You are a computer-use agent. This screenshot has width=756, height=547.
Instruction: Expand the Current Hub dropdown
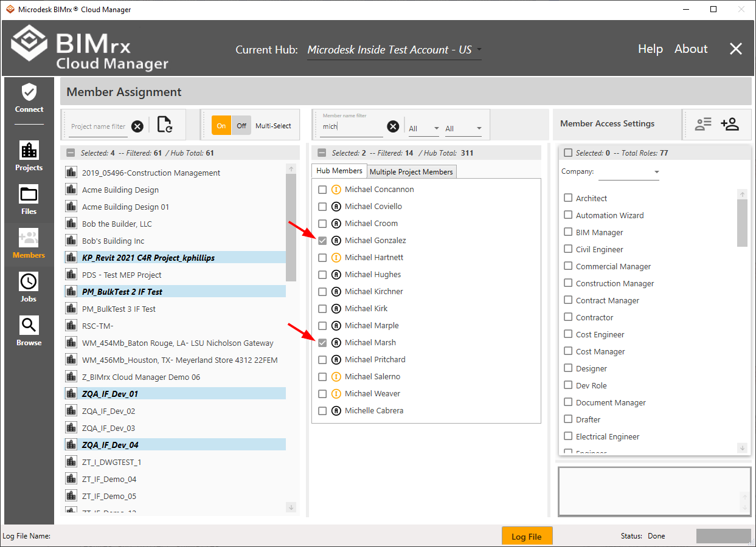click(x=479, y=50)
